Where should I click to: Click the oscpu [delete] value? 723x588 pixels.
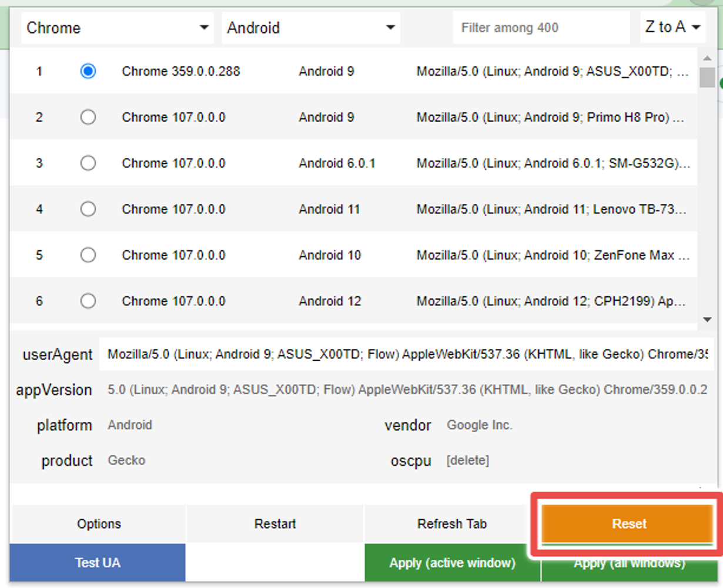467,460
